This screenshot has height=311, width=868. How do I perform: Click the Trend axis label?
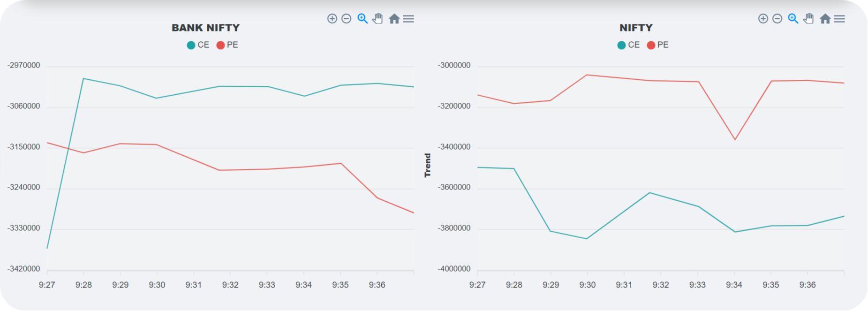(428, 165)
